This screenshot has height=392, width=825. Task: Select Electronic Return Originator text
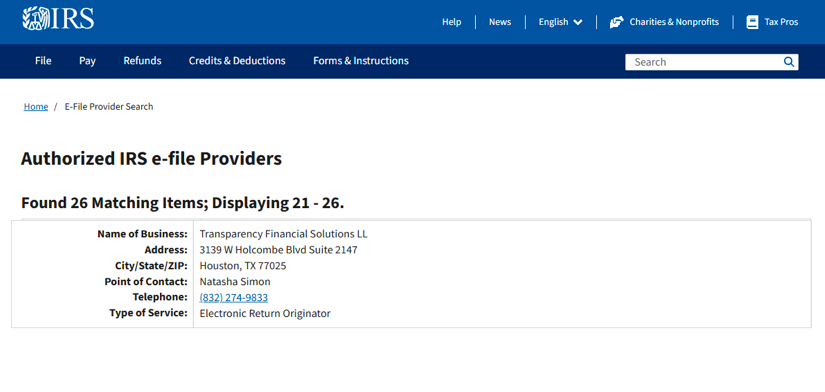(x=265, y=314)
